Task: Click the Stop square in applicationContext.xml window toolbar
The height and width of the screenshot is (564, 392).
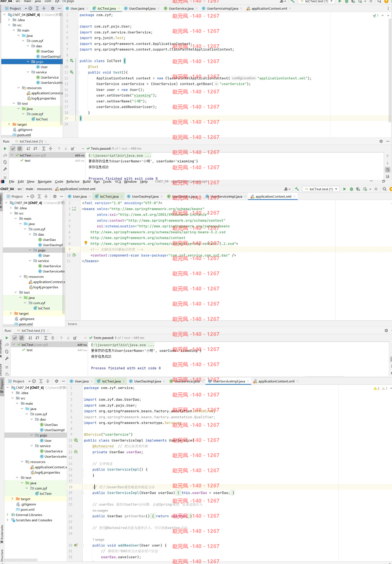Action: [x=376, y=189]
